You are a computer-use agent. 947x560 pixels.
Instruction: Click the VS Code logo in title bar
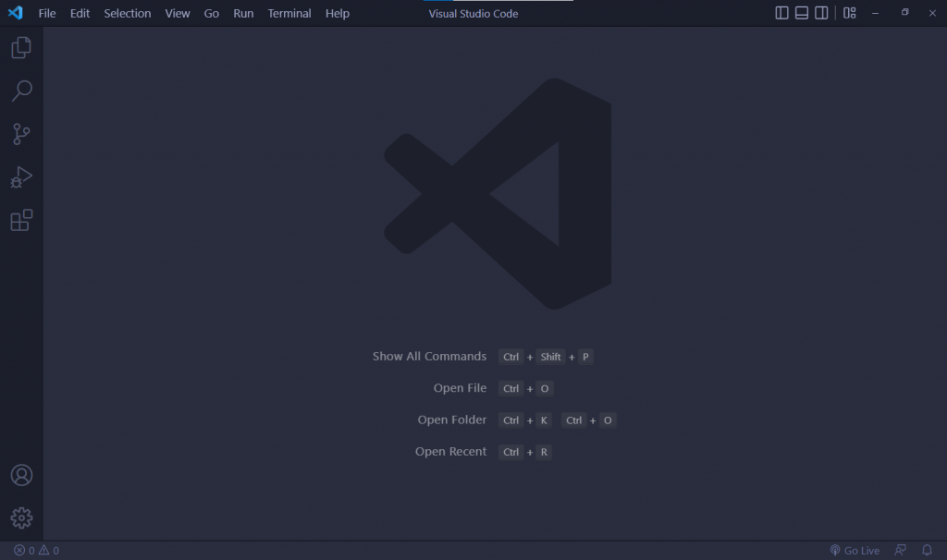coord(15,13)
